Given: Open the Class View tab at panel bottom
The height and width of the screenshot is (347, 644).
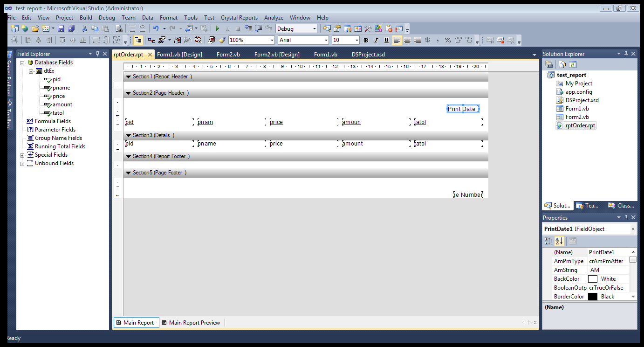Looking at the screenshot, I should (x=621, y=206).
